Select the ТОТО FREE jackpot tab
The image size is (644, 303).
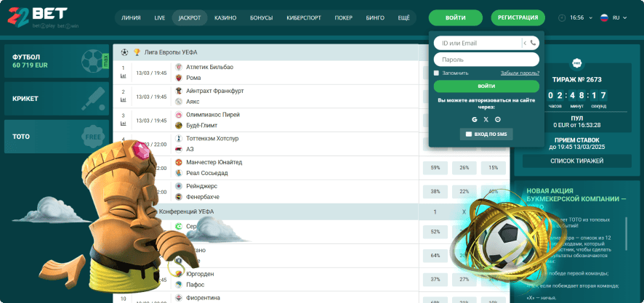click(x=57, y=137)
